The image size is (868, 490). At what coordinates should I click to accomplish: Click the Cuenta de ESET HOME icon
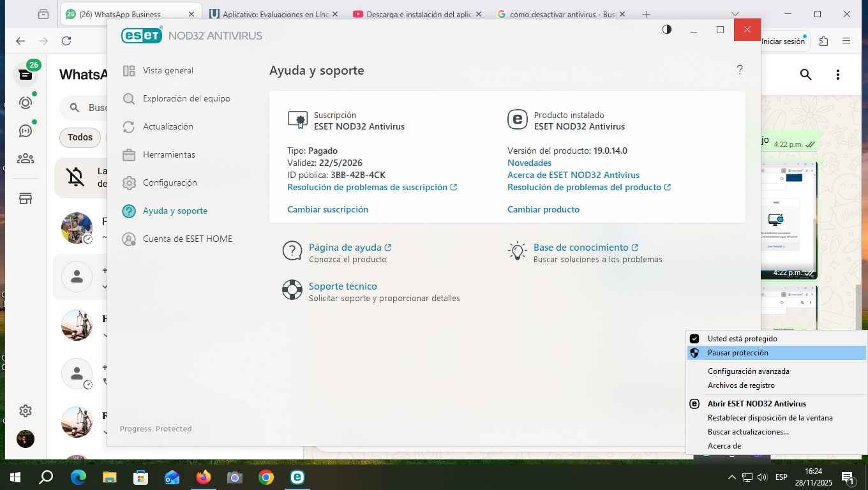point(129,239)
